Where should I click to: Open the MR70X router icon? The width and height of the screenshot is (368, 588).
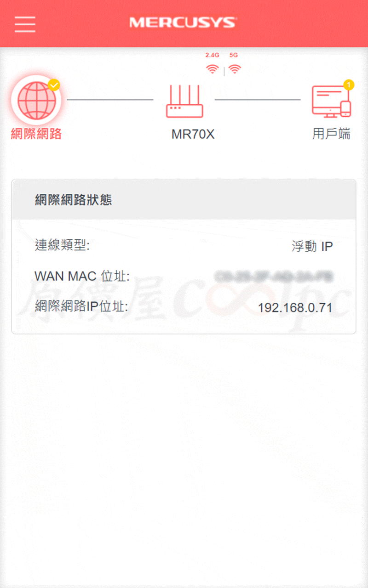click(x=184, y=101)
